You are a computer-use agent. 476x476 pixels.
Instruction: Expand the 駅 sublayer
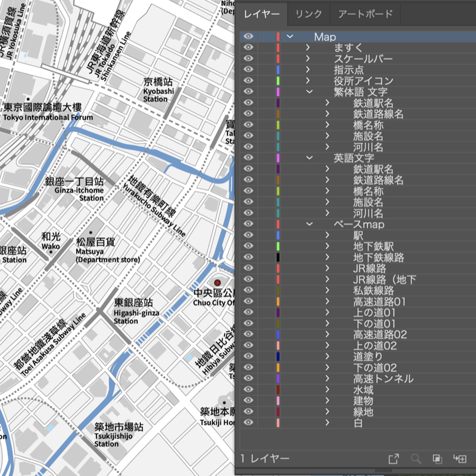coord(327,235)
